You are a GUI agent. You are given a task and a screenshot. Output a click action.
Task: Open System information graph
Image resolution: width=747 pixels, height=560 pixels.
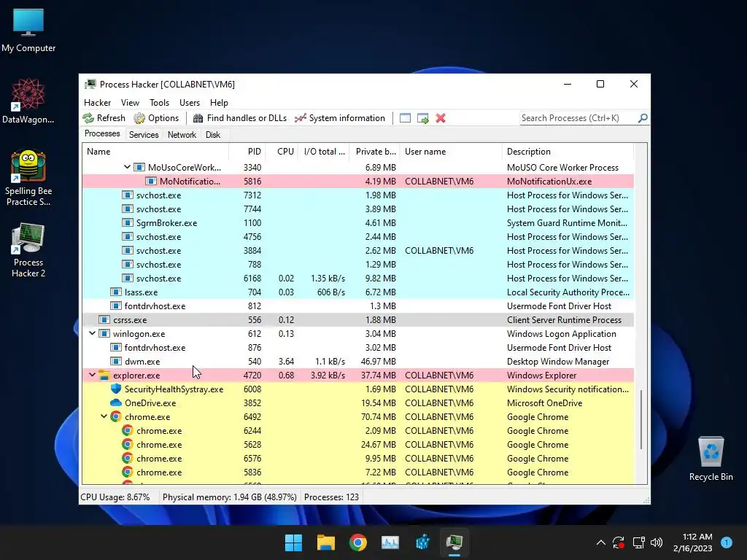tap(340, 118)
